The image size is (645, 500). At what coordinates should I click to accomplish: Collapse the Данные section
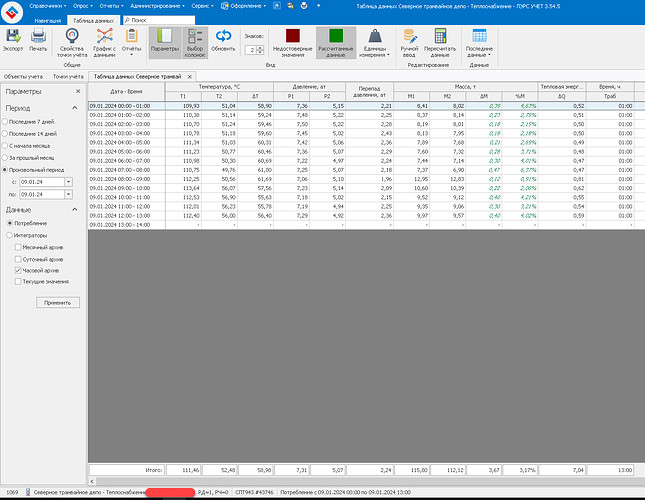point(74,209)
